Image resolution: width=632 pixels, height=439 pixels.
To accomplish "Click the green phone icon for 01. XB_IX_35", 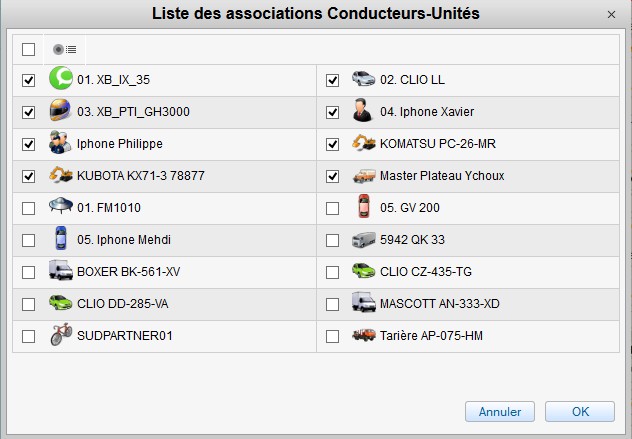I will point(61,78).
